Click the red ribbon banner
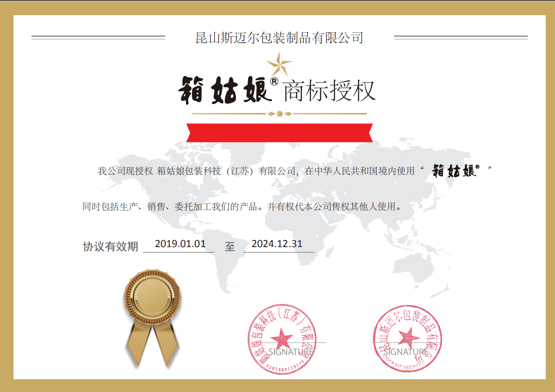 point(280,133)
